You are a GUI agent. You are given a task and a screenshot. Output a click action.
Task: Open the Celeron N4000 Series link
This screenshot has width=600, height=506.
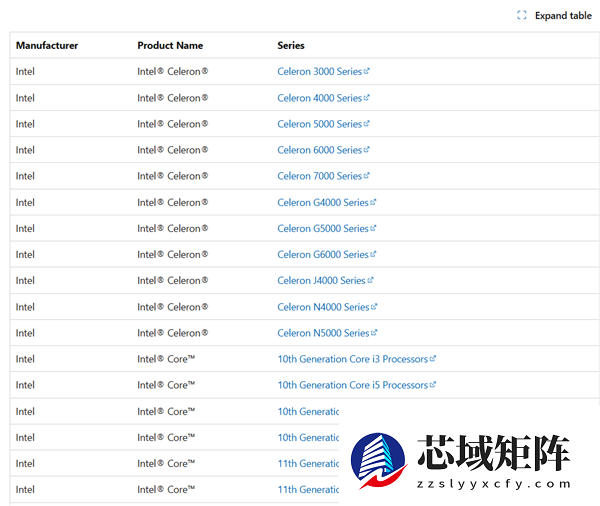click(x=327, y=307)
